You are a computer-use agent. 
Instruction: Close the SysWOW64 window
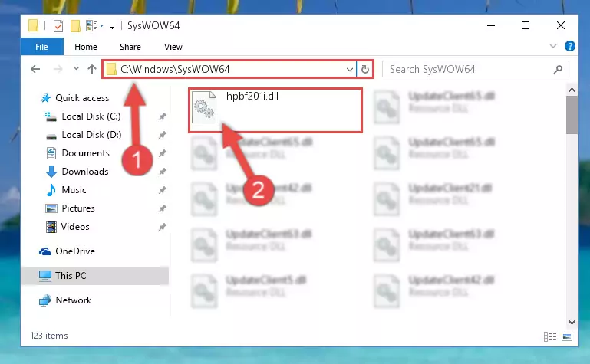pyautogui.click(x=561, y=25)
